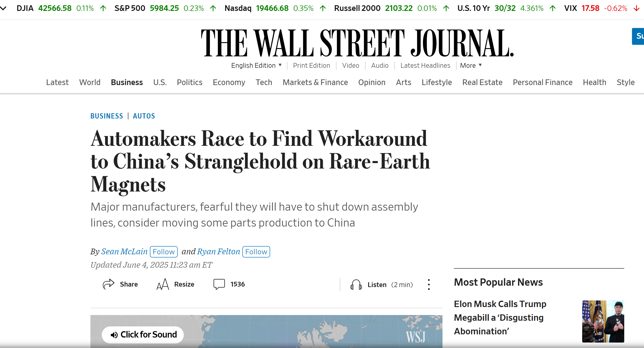Open the Arts section
This screenshot has width=644, height=348.
point(403,82)
